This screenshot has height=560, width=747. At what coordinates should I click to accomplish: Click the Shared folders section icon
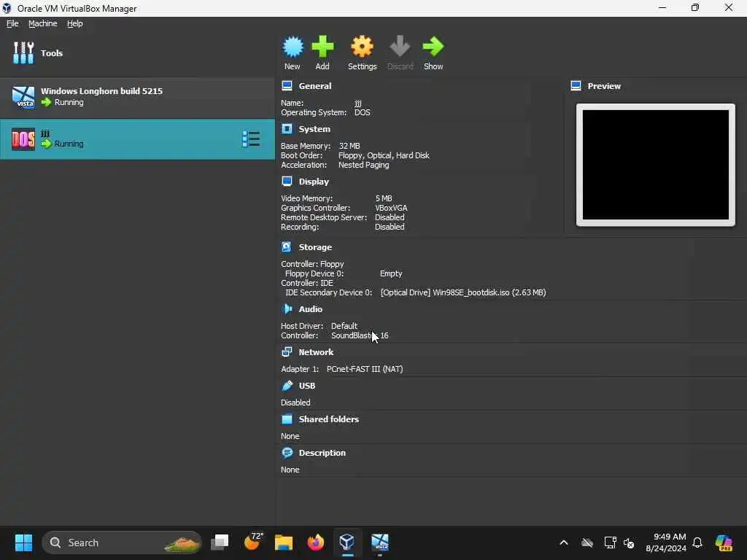click(x=287, y=419)
